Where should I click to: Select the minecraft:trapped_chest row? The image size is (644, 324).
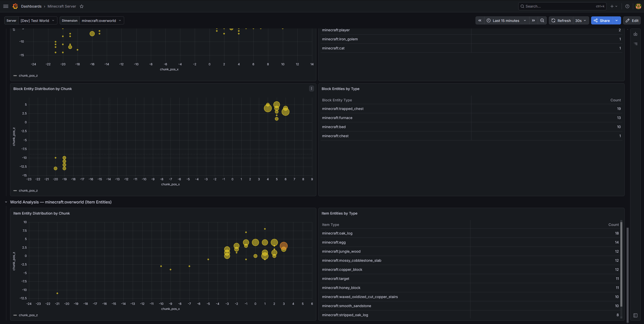471,109
